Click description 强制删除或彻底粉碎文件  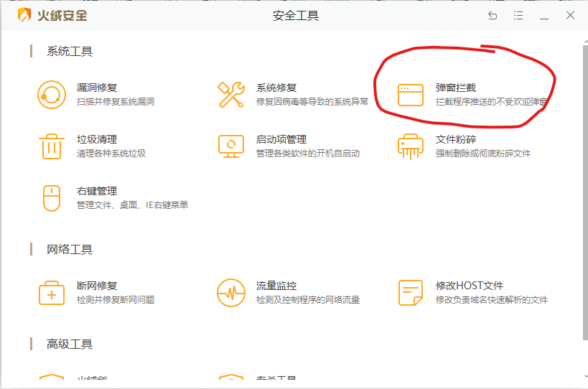pos(483,154)
